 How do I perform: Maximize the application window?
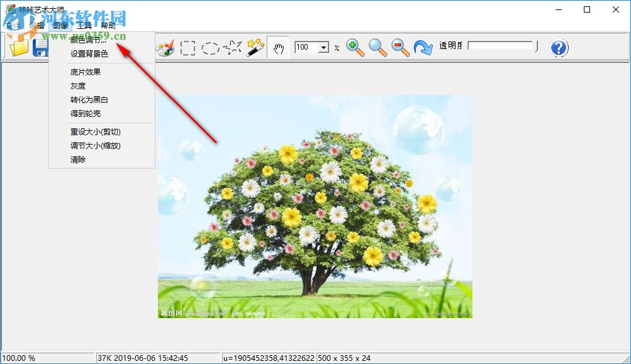tap(587, 9)
